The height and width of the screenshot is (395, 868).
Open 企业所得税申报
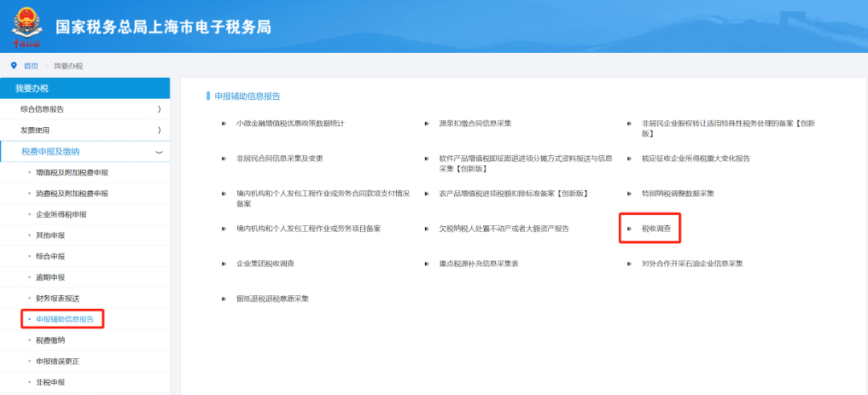[61, 215]
